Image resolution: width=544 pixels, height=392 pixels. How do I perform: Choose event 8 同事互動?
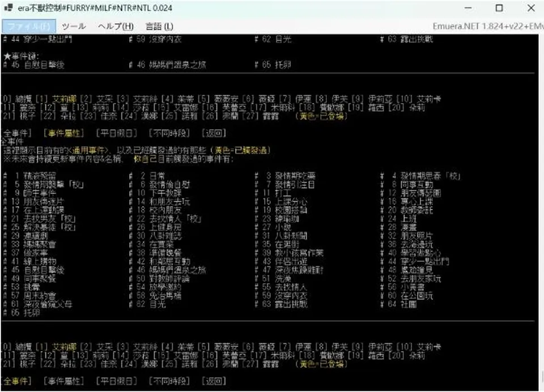click(x=407, y=185)
